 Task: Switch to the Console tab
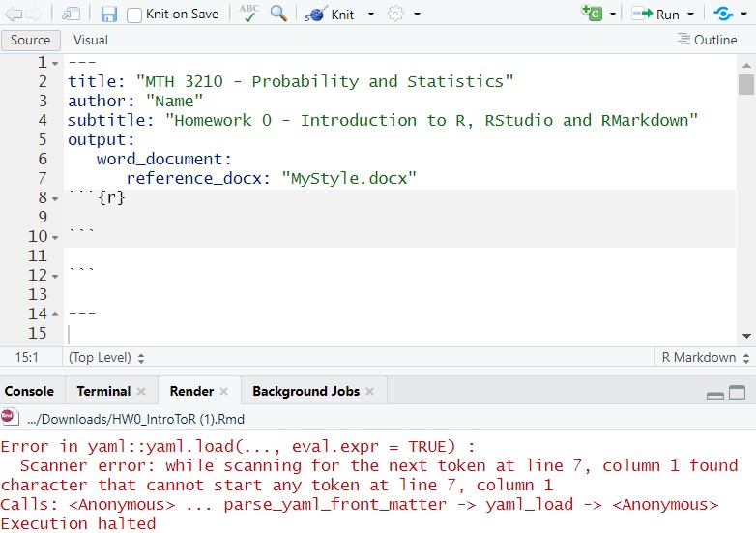click(29, 391)
